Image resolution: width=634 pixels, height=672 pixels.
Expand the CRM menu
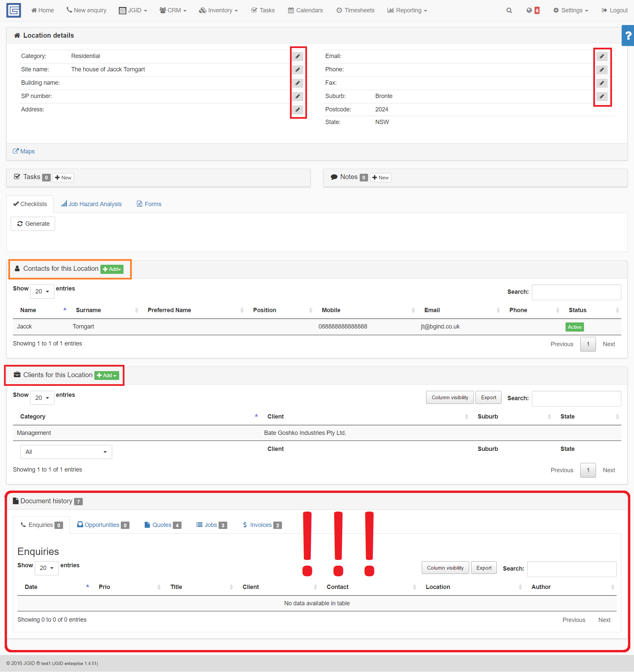173,10
